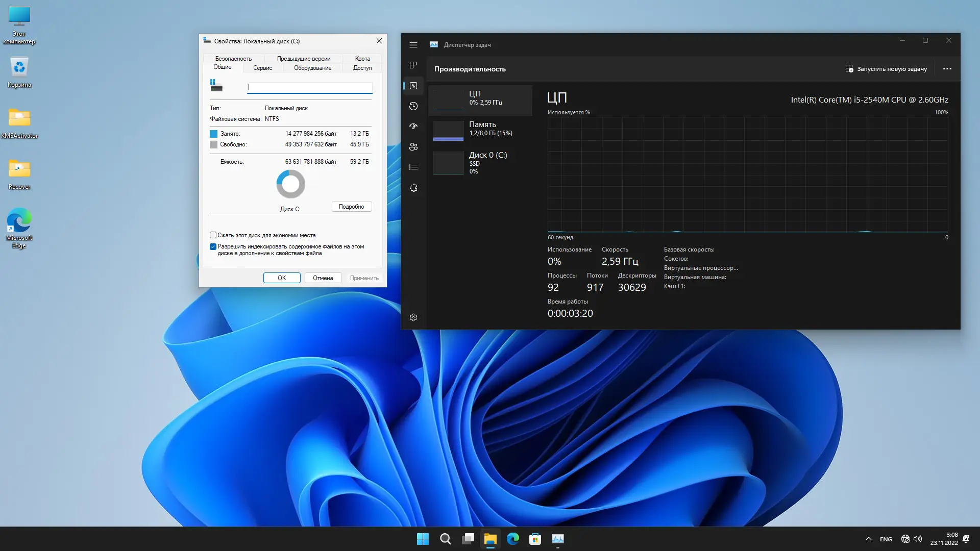Viewport: 980px width, 551px height.
Task: Switch to the Безопасность tab
Action: pyautogui.click(x=233, y=58)
